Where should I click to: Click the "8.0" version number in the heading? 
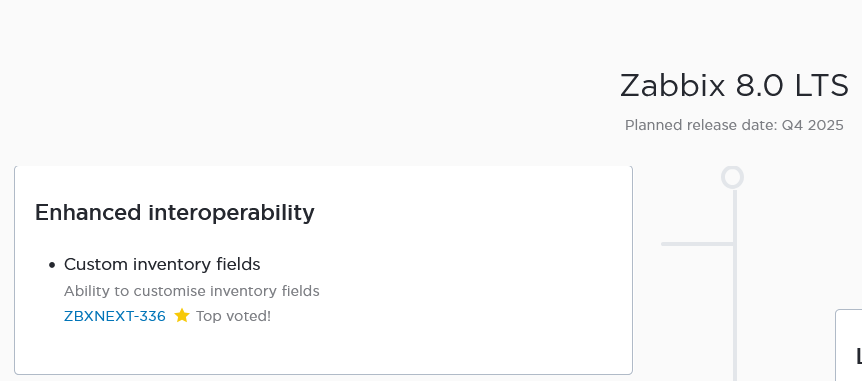(759, 86)
